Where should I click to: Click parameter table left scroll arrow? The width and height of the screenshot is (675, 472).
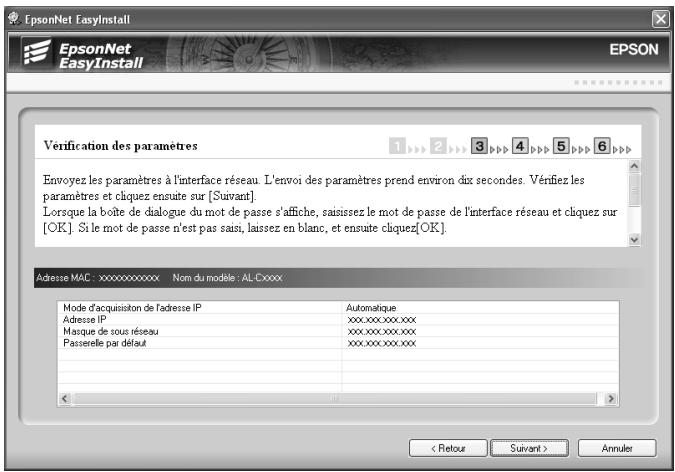(65, 398)
